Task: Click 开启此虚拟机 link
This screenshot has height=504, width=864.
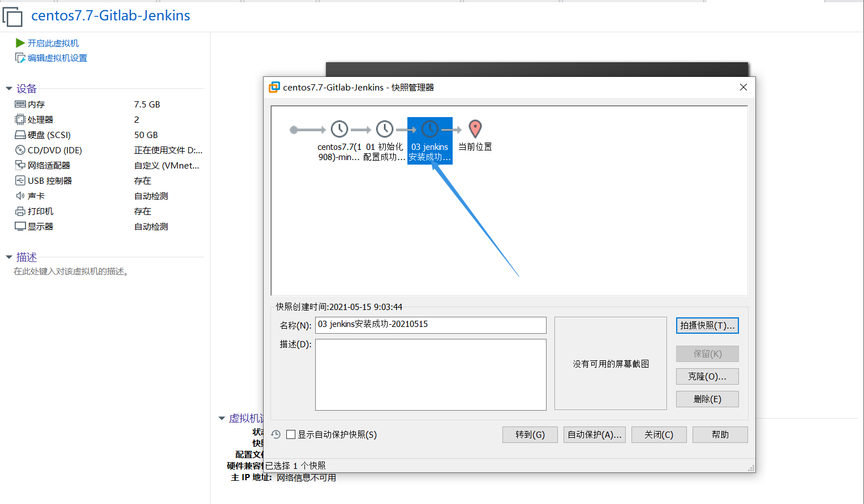Action: pos(53,43)
